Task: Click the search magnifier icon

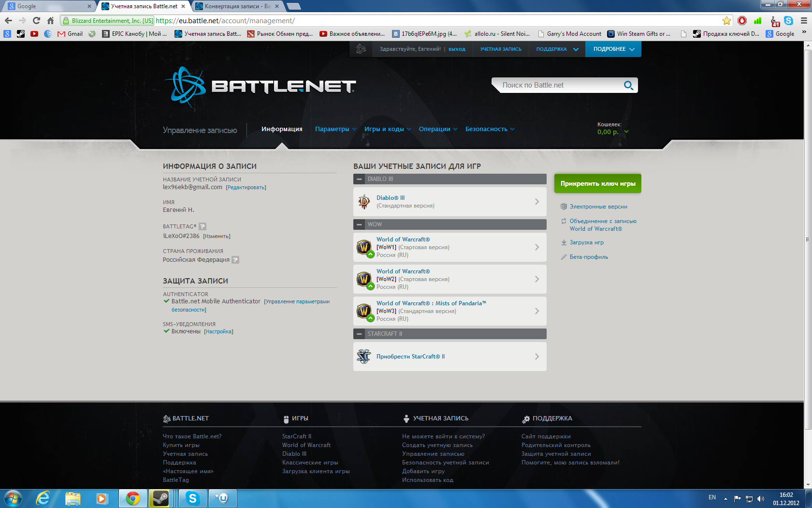Action: (x=628, y=85)
